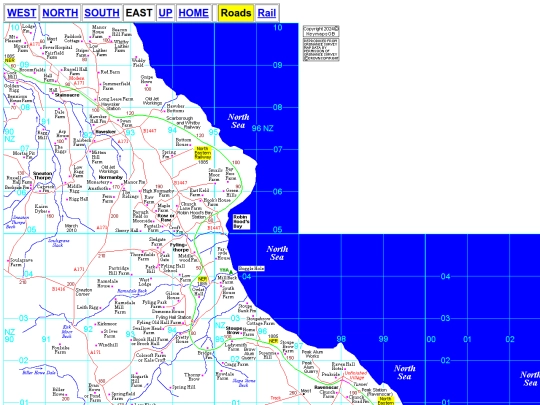Click the Normanby place label

tap(111, 177)
